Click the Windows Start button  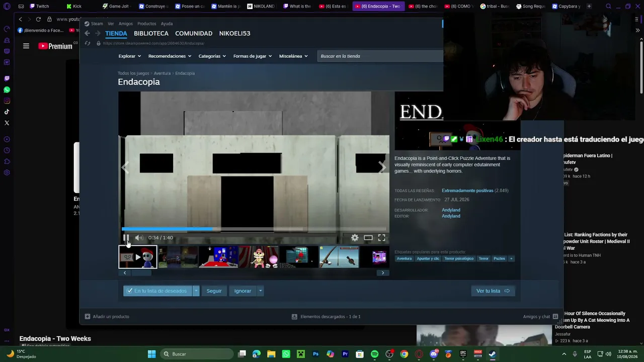(151, 354)
